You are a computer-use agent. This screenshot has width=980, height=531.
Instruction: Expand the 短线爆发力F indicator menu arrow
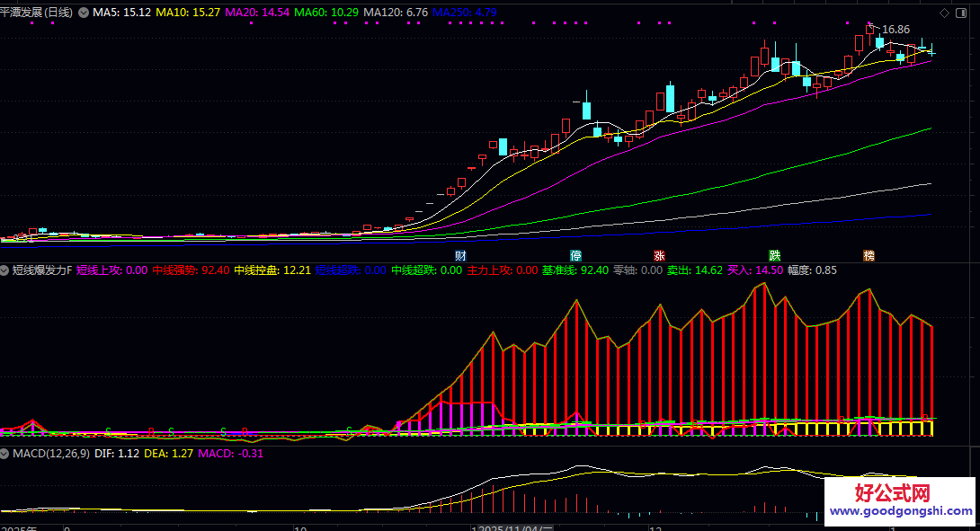[x=4, y=270]
